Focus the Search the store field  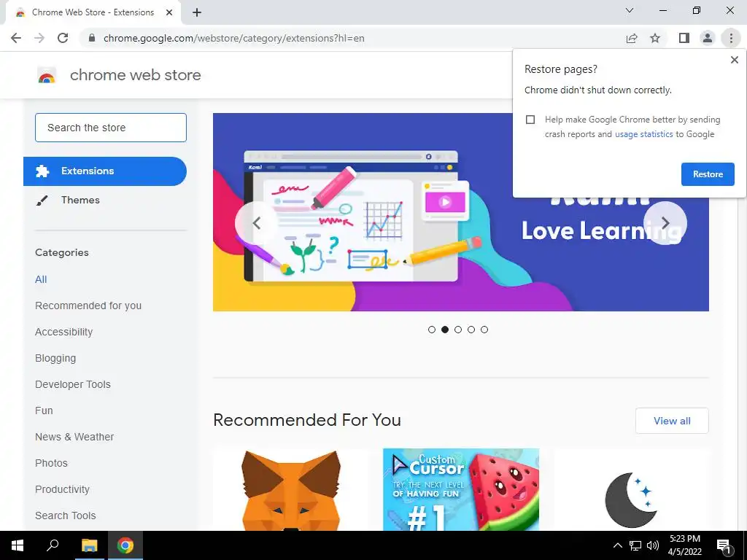[111, 128]
